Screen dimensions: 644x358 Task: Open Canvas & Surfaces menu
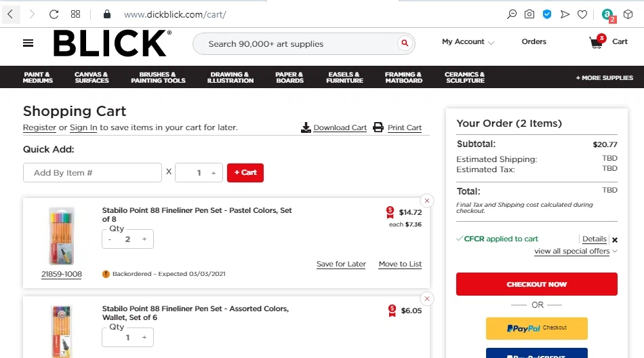92,77
